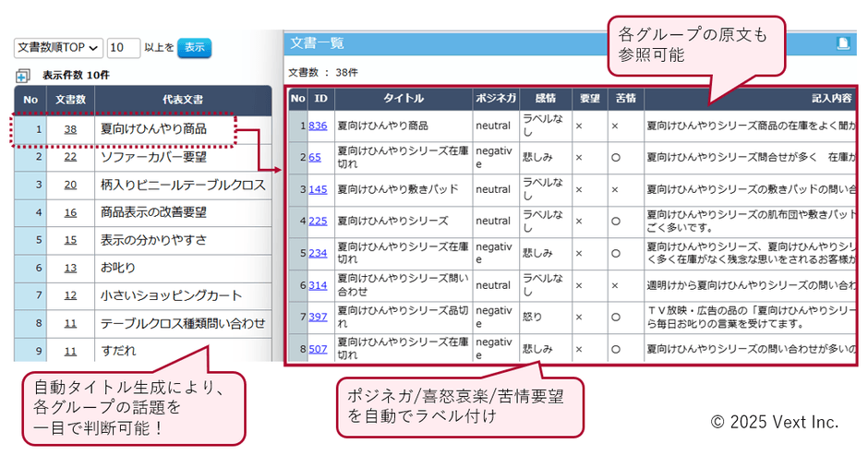Screen dimensions: 868x456
Task: Click the 代表文書 column header
Action: point(182,99)
